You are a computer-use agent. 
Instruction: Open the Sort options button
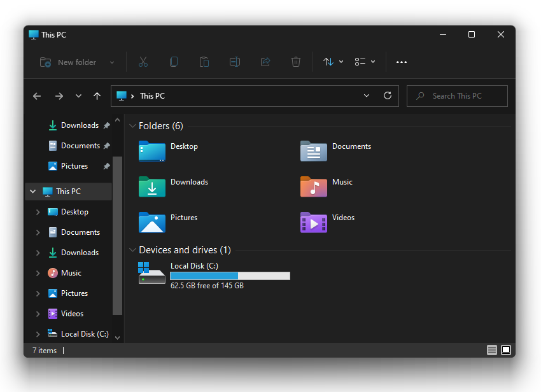coord(333,62)
